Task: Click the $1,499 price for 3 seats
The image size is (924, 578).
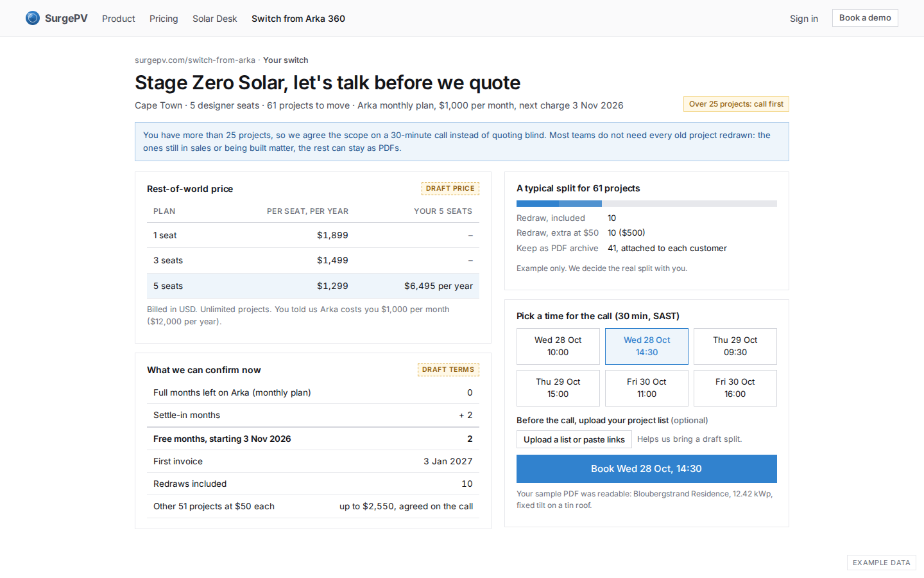Action: click(x=332, y=260)
